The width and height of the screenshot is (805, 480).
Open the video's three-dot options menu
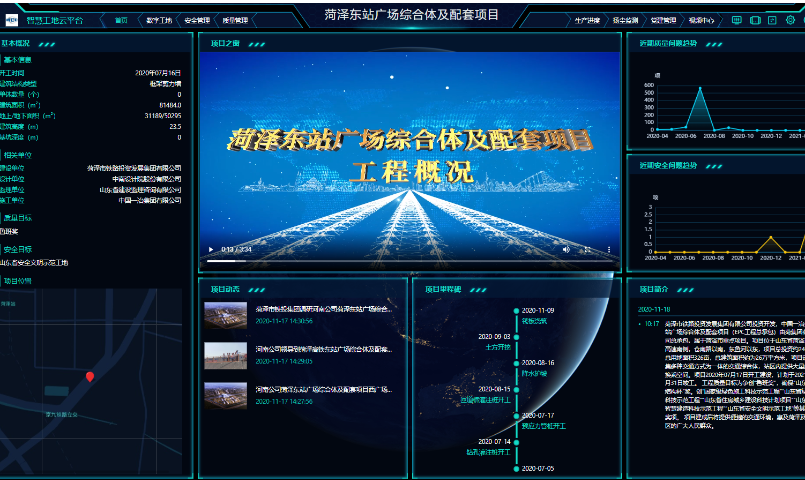click(x=609, y=249)
